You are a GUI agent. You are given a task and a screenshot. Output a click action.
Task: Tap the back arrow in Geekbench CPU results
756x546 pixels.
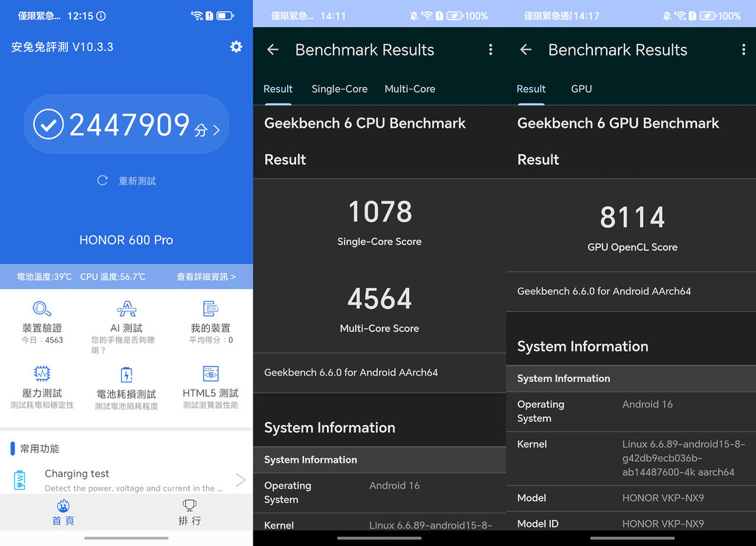coord(273,49)
